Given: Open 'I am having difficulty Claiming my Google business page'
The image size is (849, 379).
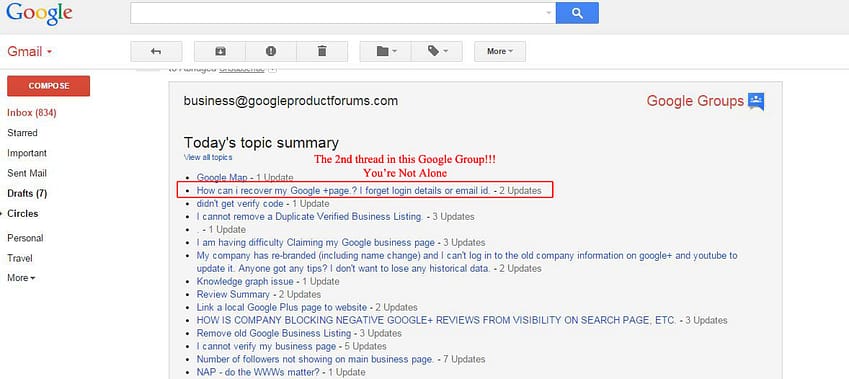Looking at the screenshot, I should coord(316,243).
